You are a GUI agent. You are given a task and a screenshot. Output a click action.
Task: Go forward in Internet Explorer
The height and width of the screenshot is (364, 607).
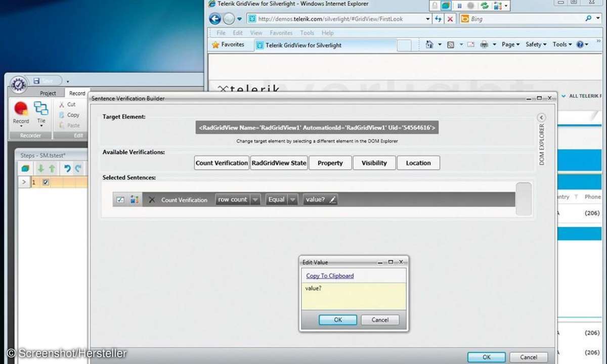point(229,19)
